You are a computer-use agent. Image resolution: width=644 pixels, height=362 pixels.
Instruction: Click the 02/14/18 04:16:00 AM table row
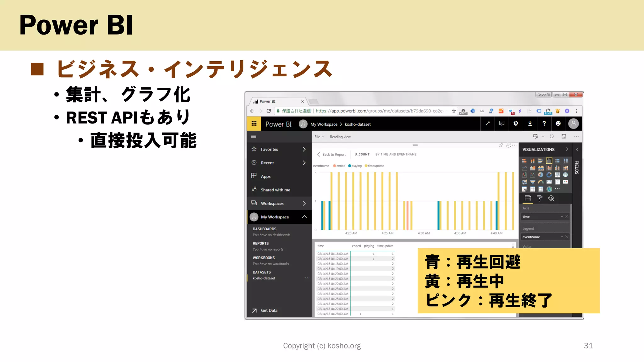click(355, 254)
